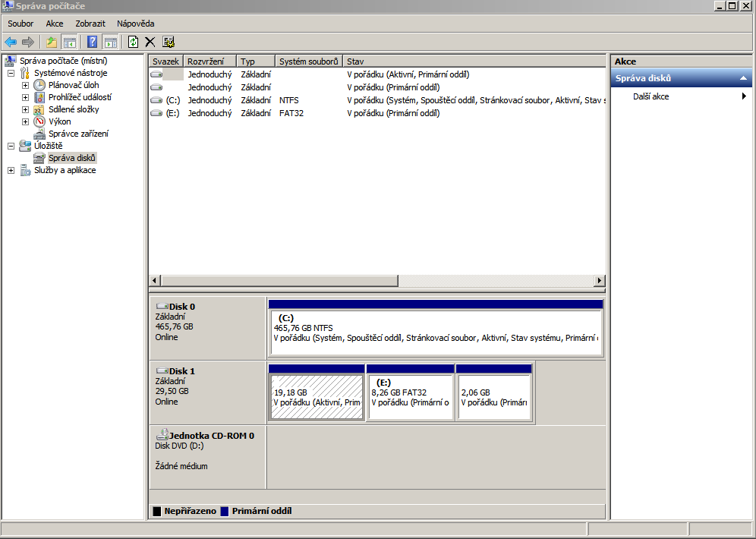This screenshot has height=539, width=756.
Task: Toggle the action pane show/hide icon
Action: [111, 42]
